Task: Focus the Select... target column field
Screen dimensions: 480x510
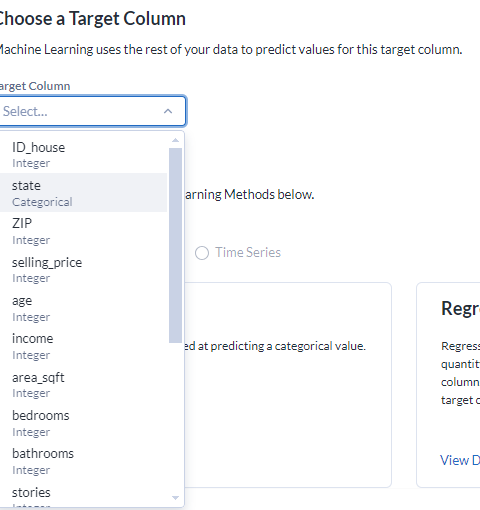Action: [x=93, y=111]
